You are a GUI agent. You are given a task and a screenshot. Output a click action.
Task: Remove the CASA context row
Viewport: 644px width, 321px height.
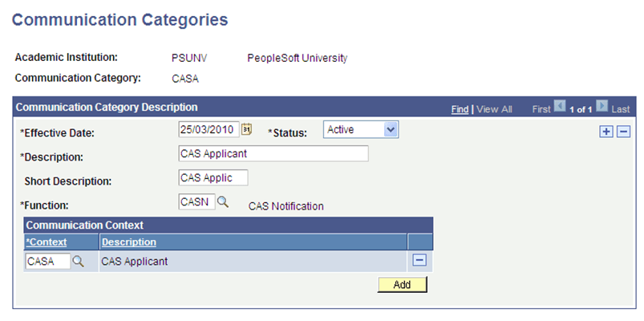tap(419, 260)
